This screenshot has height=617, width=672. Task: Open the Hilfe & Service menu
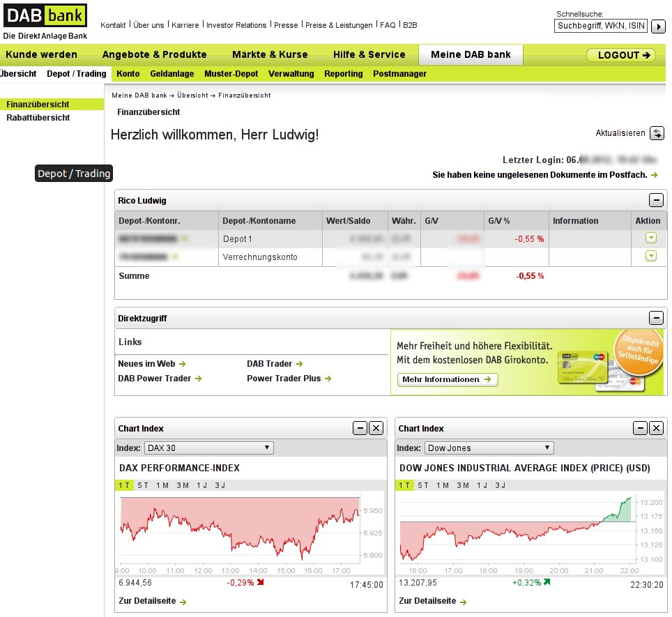[x=369, y=54]
